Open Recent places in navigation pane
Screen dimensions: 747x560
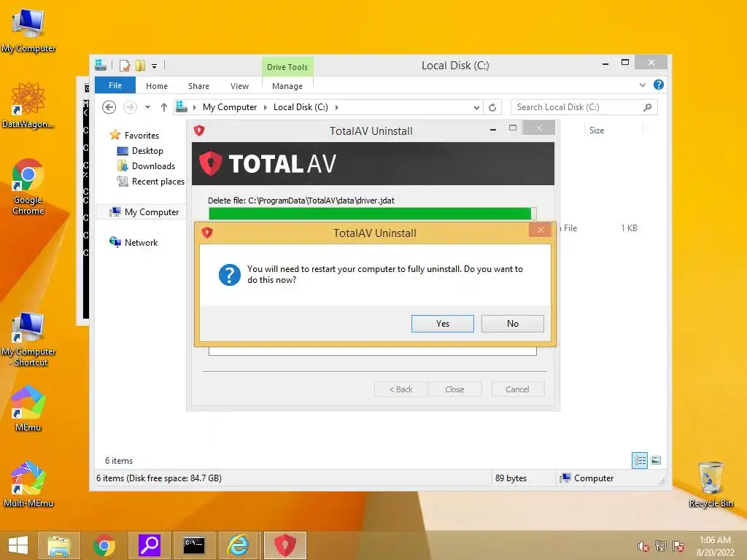(x=158, y=181)
